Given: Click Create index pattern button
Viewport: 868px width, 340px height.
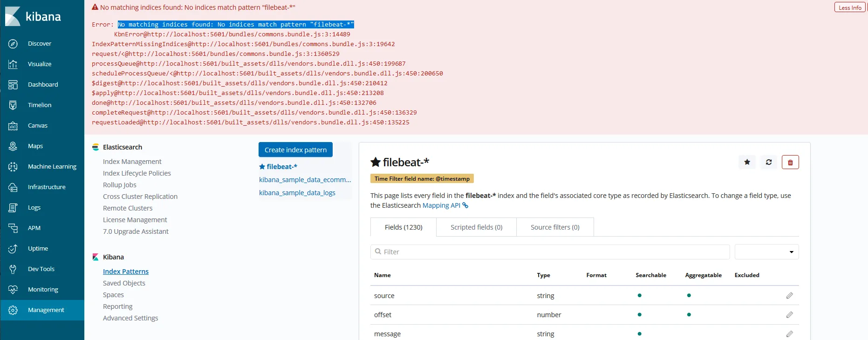Looking at the screenshot, I should point(295,150).
